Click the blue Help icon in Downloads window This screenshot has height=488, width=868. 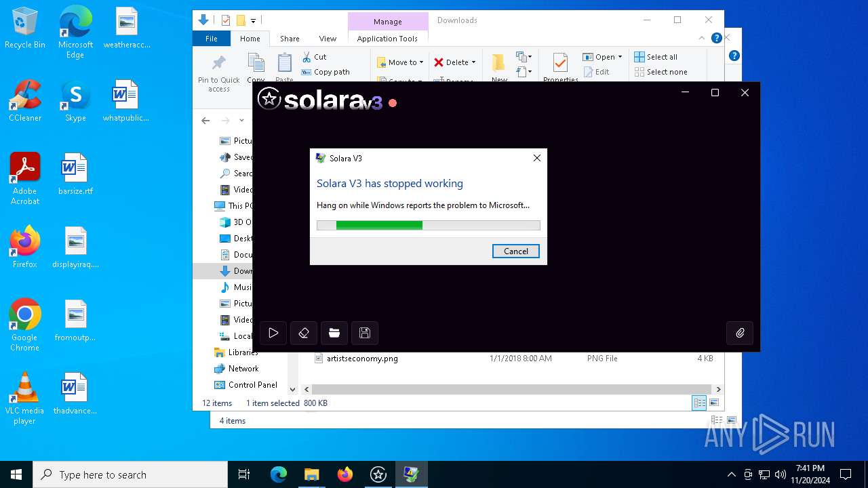pos(716,38)
